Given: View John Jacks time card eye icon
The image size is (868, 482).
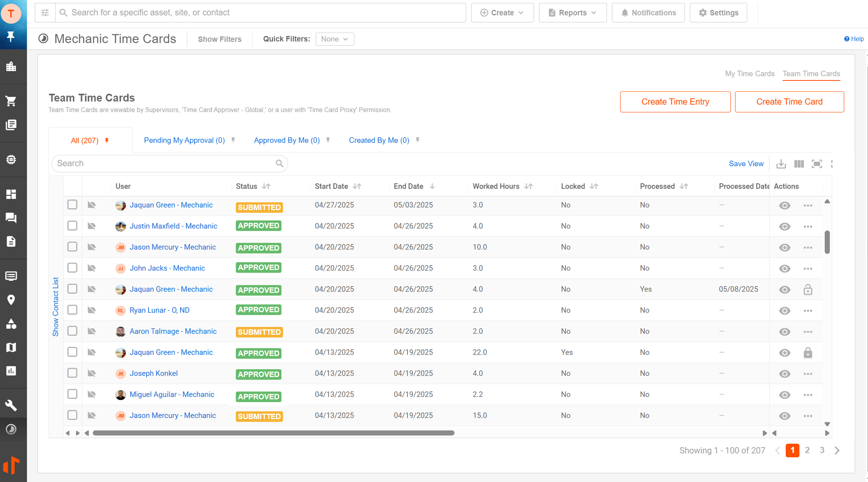Looking at the screenshot, I should point(784,268).
